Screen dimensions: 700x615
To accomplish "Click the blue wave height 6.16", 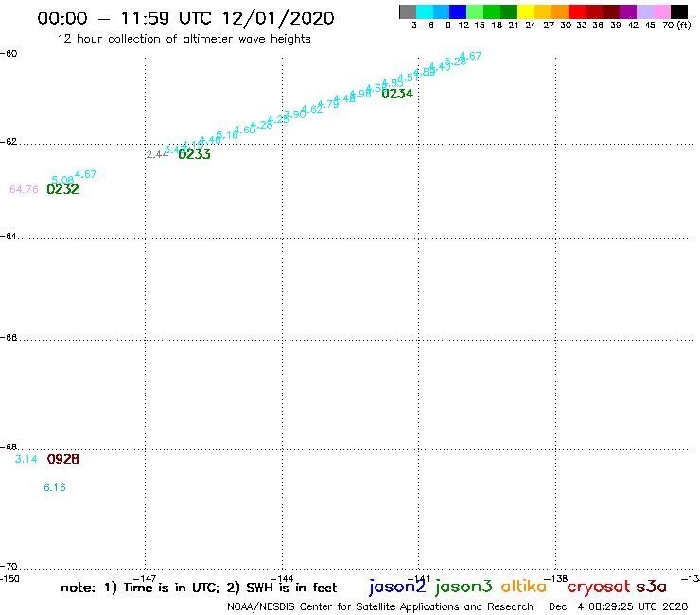I will click(55, 487).
